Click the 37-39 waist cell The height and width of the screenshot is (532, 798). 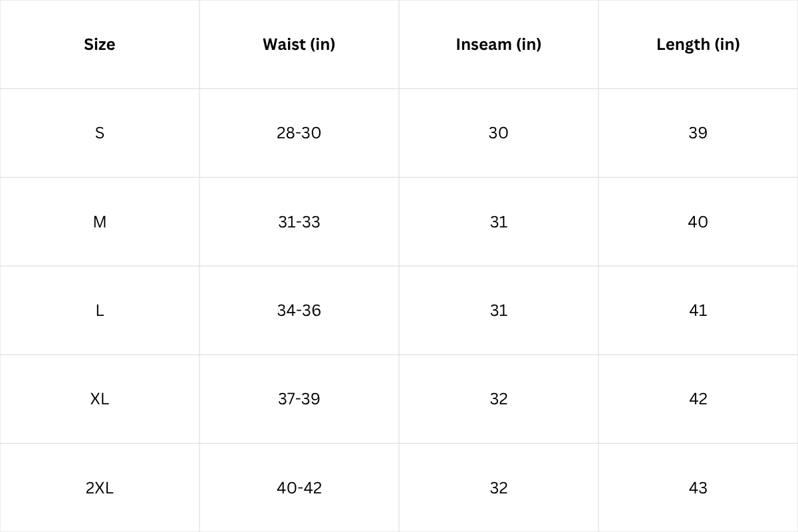click(x=299, y=399)
